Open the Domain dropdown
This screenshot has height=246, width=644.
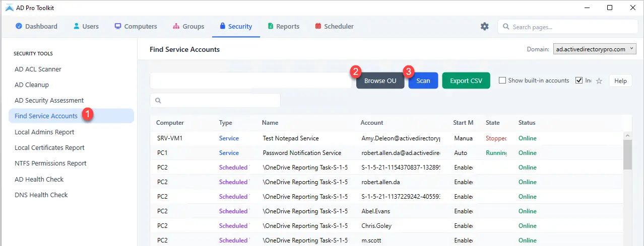click(x=595, y=49)
